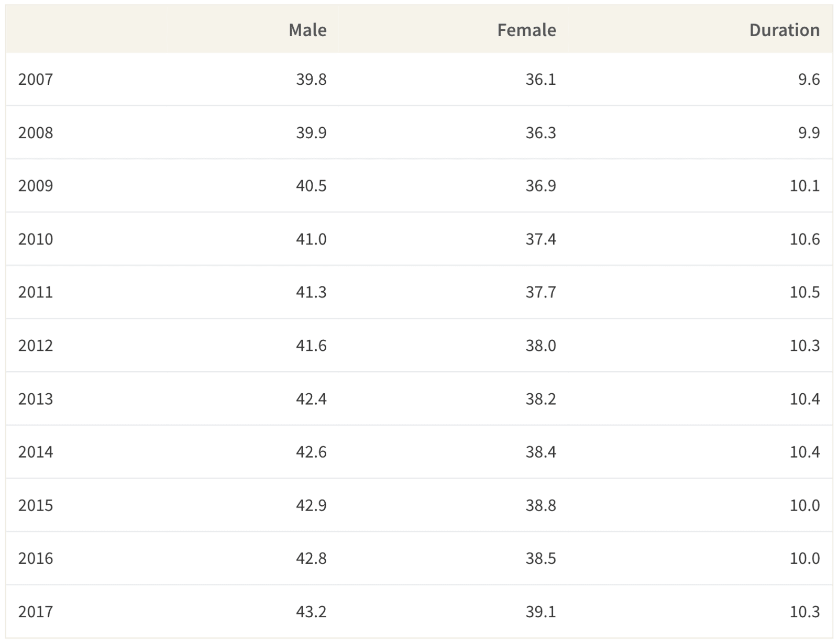Click the 2011 year cell

coord(36,292)
